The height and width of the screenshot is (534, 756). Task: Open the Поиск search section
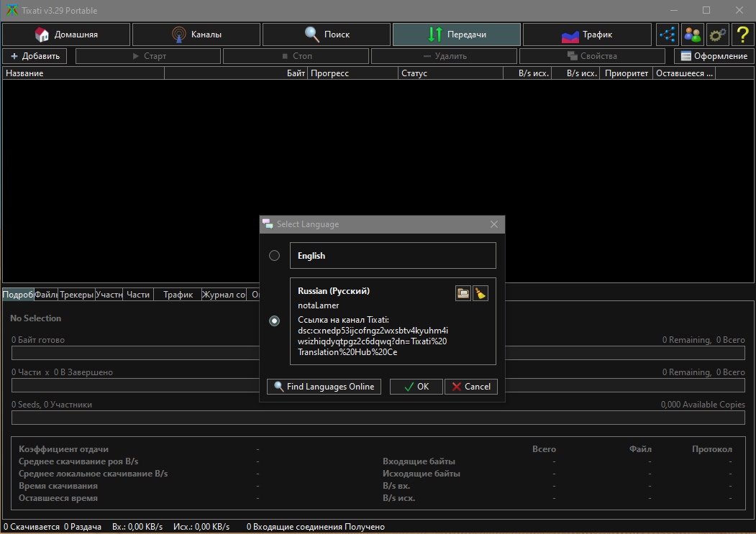click(327, 34)
